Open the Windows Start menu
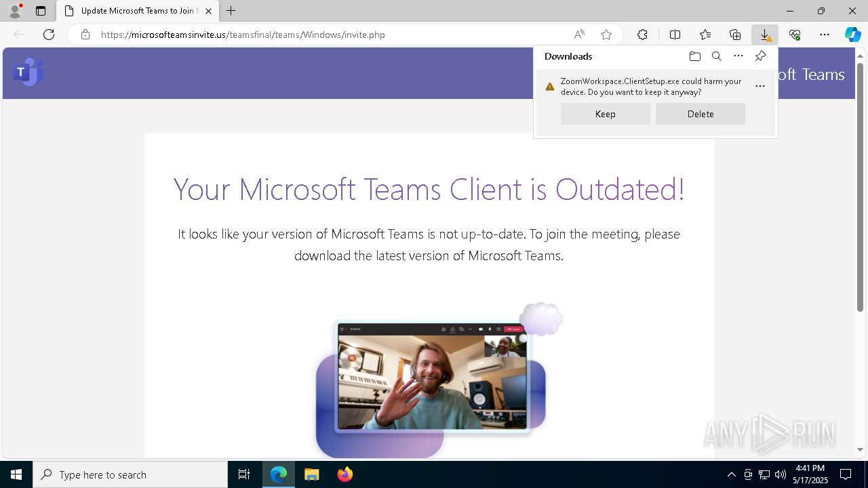The height and width of the screenshot is (488, 868). click(x=16, y=474)
